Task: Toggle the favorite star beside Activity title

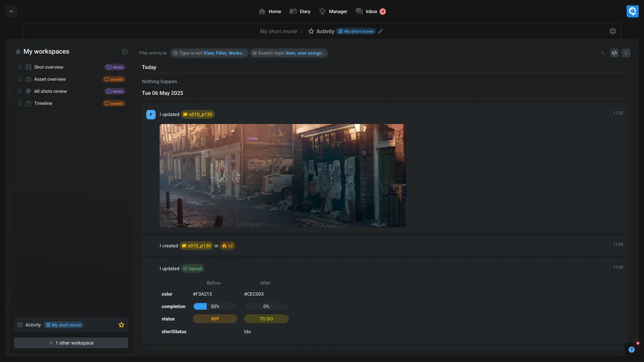Action: [311, 31]
